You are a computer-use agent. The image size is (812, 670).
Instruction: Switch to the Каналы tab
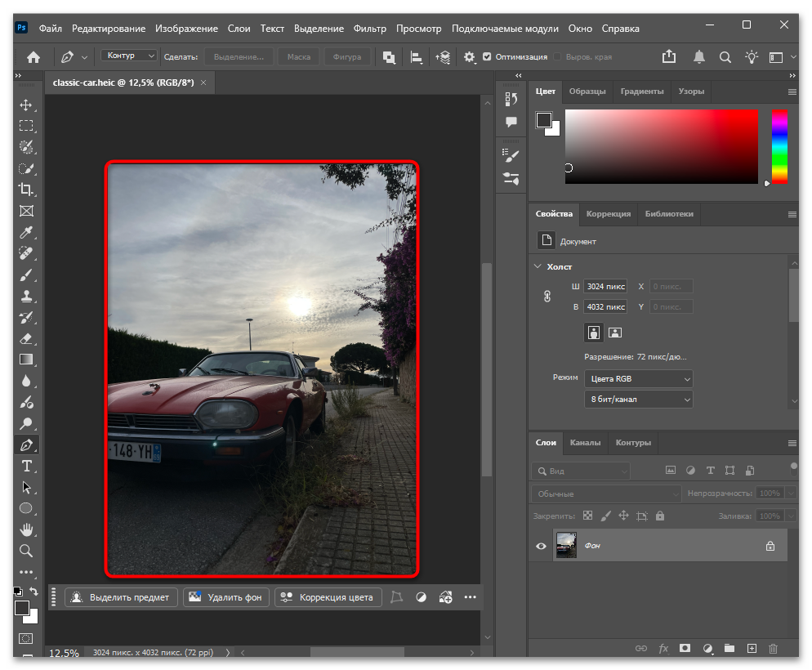coord(586,442)
